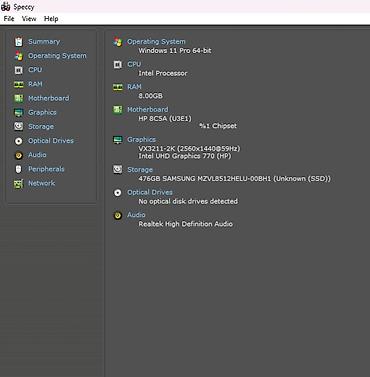Show Motherboard details from sidebar

(x=49, y=98)
